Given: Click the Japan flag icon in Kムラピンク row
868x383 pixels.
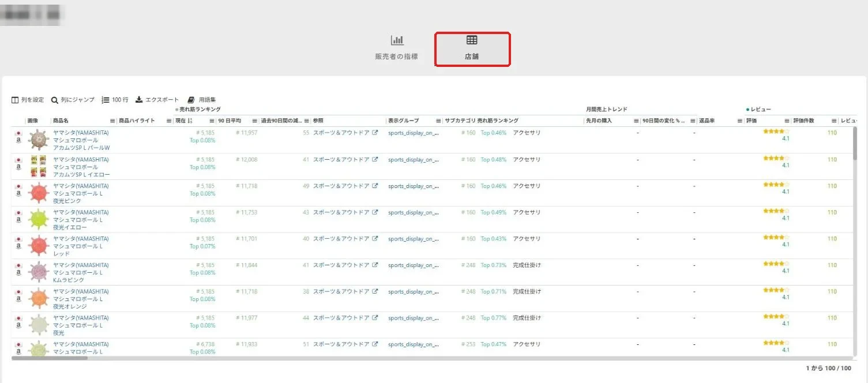Looking at the screenshot, I should (18, 266).
